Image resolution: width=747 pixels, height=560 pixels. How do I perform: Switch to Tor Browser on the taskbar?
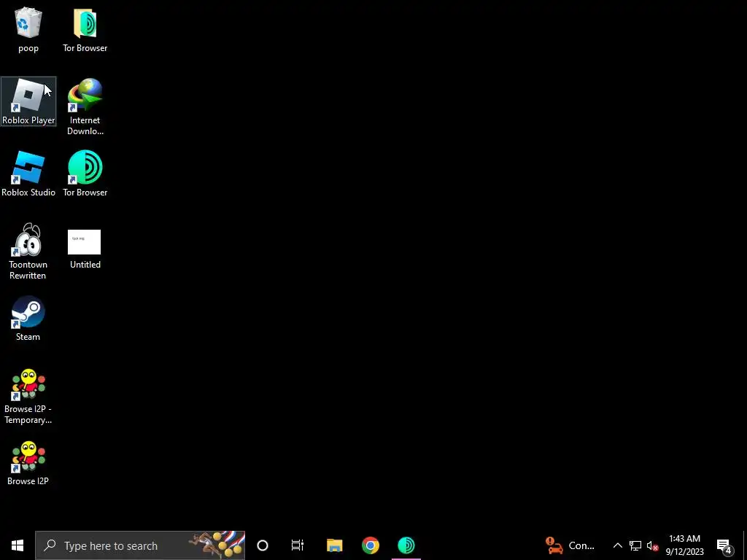[406, 545]
